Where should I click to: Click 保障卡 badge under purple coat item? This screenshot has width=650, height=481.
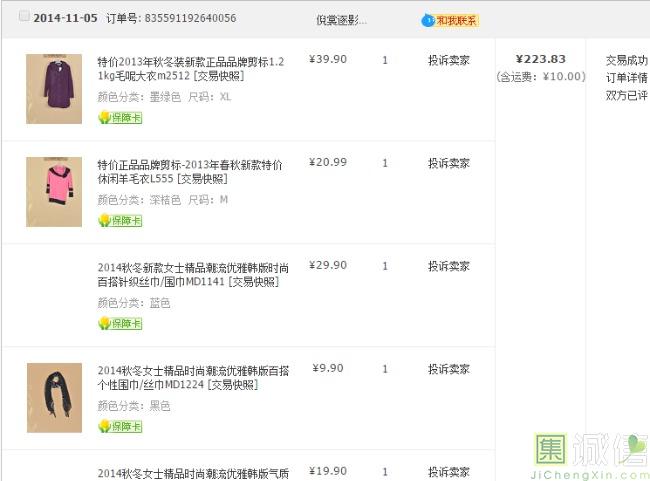(120, 117)
